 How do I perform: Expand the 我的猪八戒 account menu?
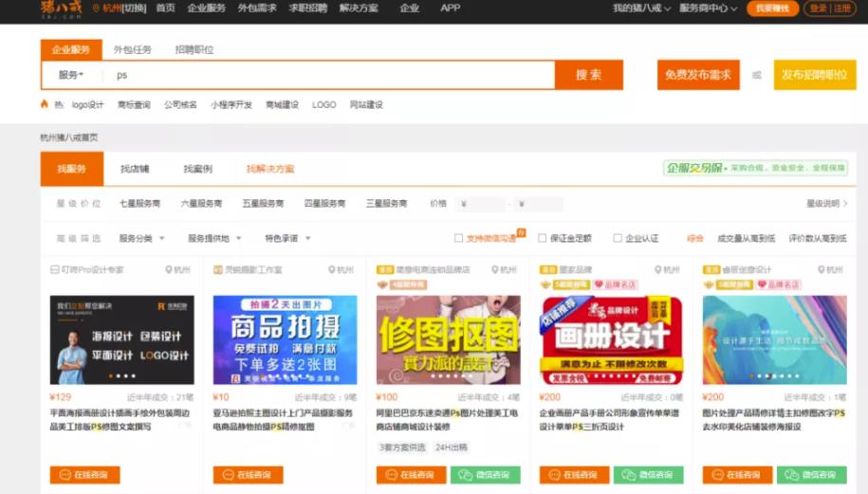coord(639,9)
